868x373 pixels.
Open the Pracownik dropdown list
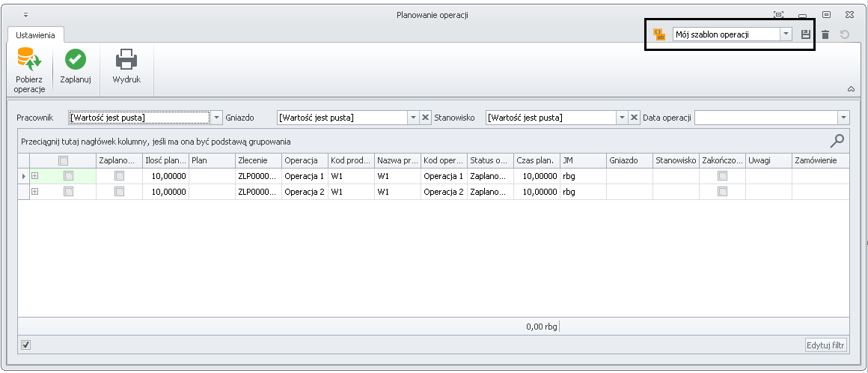[x=217, y=118]
